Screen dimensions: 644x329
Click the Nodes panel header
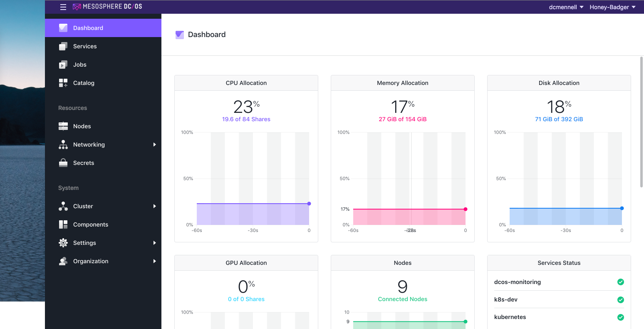[403, 263]
